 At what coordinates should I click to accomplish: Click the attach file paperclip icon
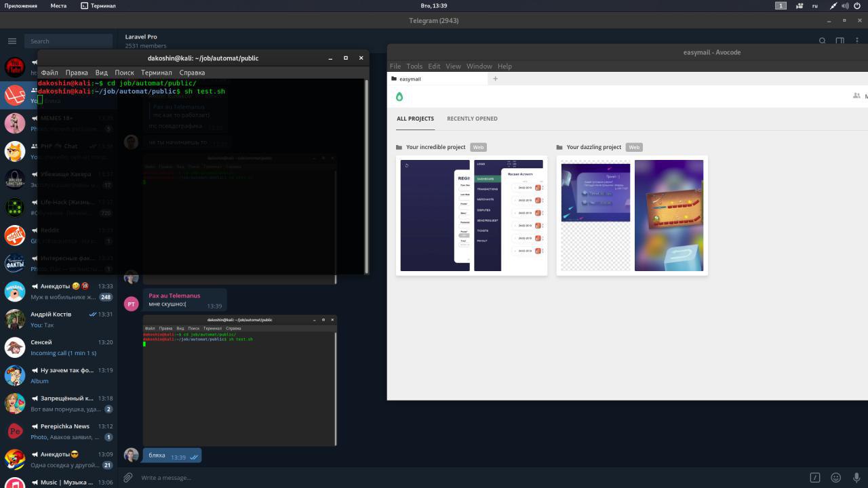pyautogui.click(x=127, y=478)
